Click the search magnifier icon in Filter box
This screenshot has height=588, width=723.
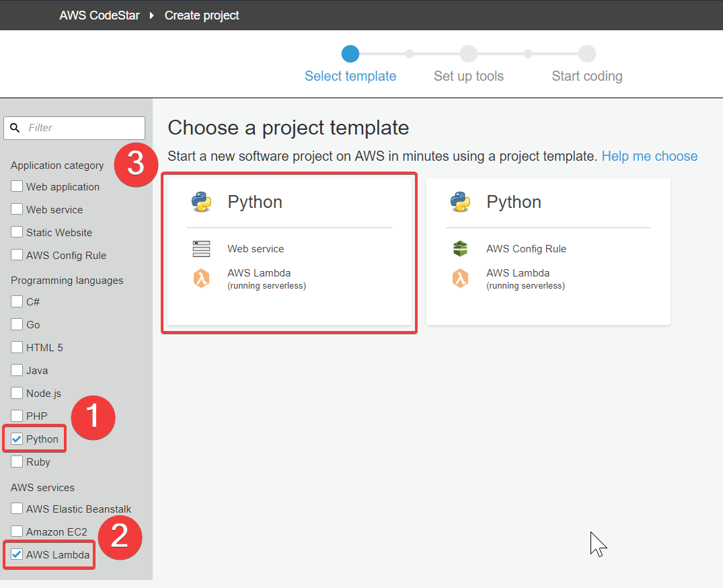pos(15,128)
